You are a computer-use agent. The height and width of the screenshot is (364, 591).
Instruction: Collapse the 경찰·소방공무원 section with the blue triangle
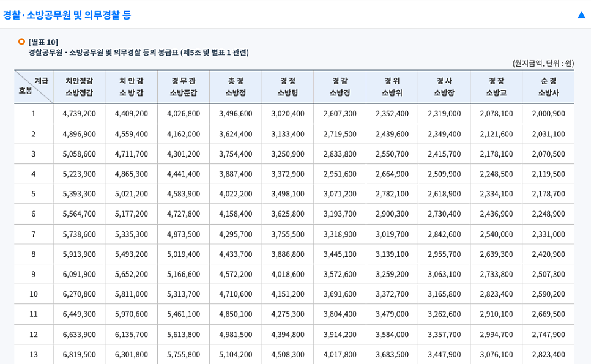click(581, 15)
